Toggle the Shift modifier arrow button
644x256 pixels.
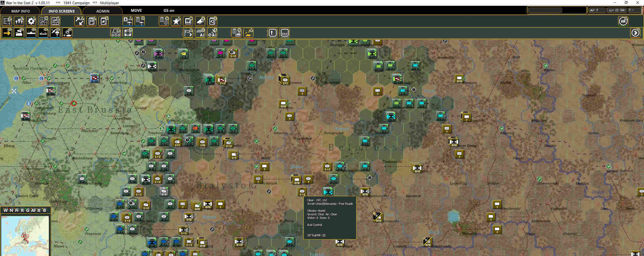click(x=272, y=33)
